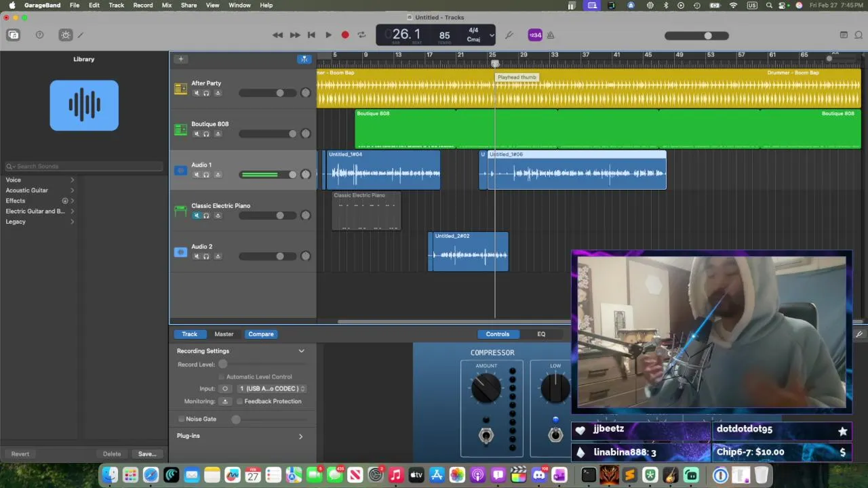Open the Mix menu in menu bar

(x=167, y=5)
